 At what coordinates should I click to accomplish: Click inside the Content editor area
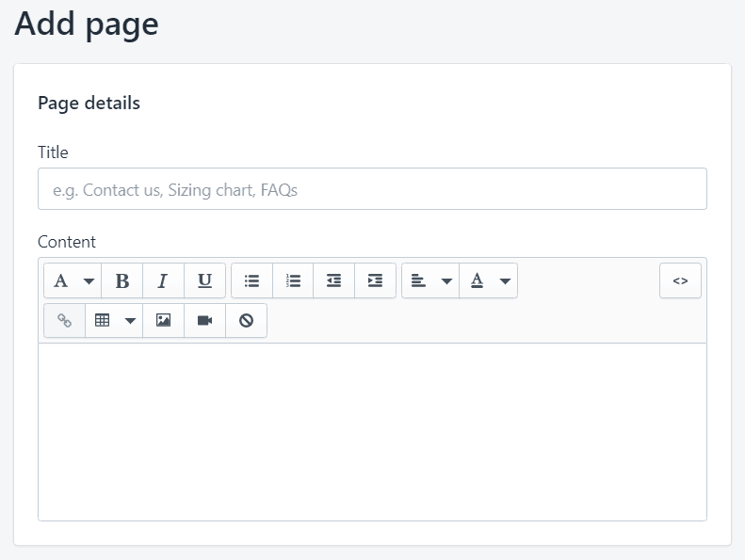click(373, 432)
